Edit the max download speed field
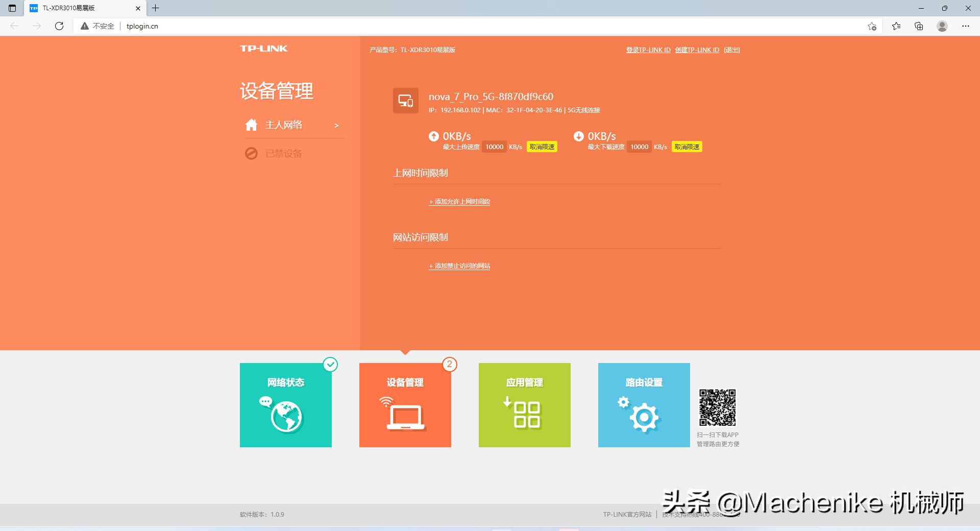 coord(639,147)
